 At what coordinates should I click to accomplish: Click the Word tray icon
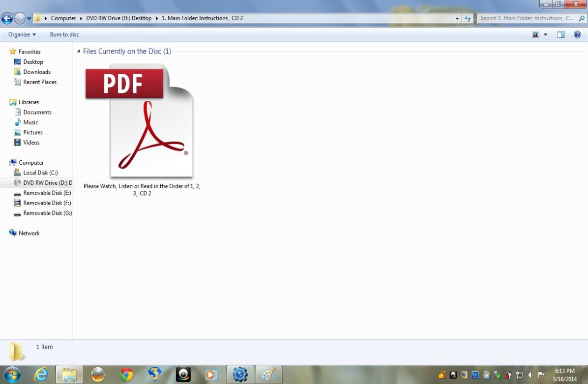pos(464,375)
